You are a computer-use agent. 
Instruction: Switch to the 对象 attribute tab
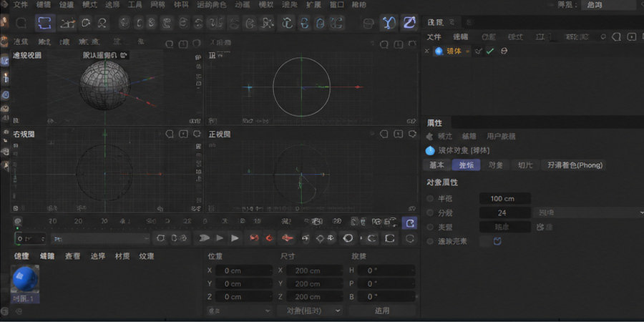(x=495, y=165)
